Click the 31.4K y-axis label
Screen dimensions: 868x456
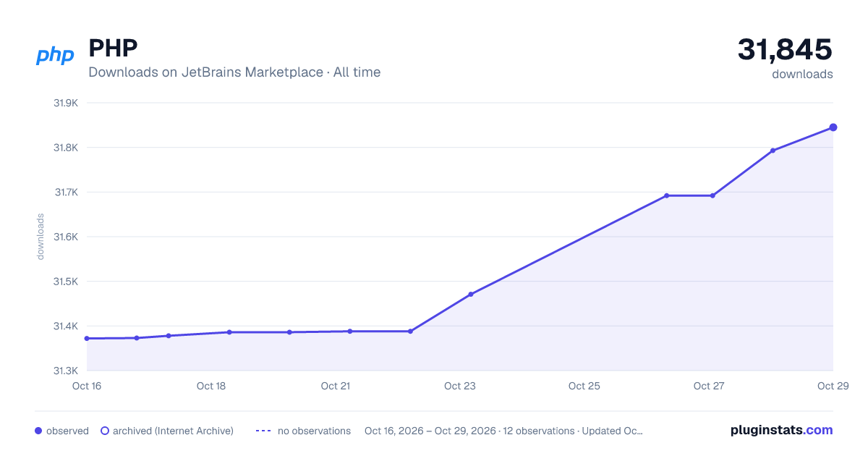tap(66, 326)
